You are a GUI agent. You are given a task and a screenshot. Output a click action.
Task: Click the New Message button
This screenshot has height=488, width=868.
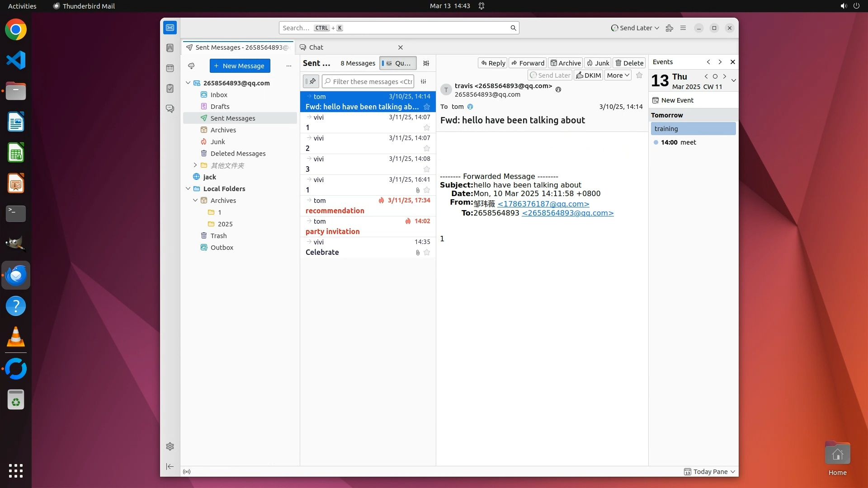(x=240, y=66)
